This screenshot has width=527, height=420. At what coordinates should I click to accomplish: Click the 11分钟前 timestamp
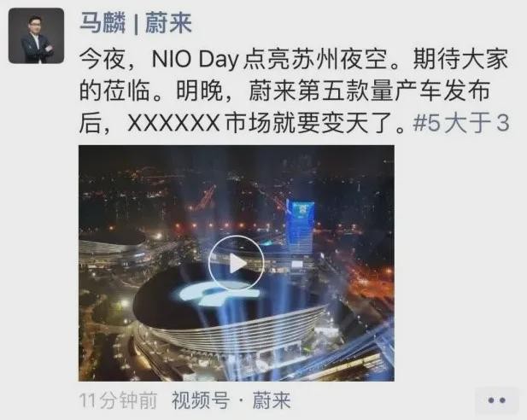119,400
